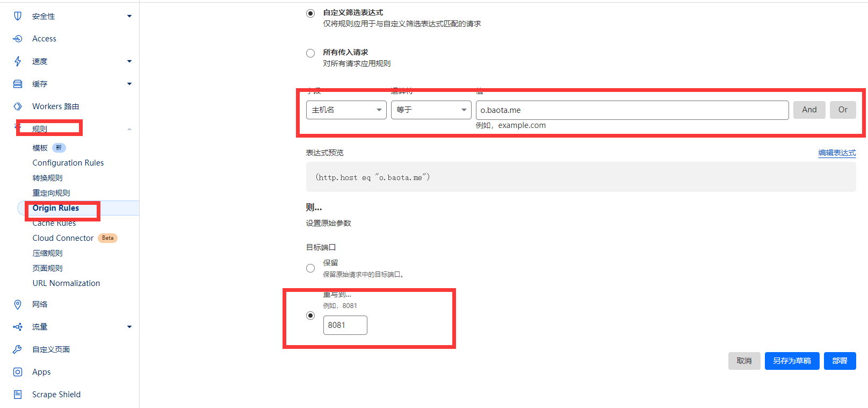Screen dimensions: 868x408
Task: Select the 保留 target port radio option
Action: pos(310,268)
